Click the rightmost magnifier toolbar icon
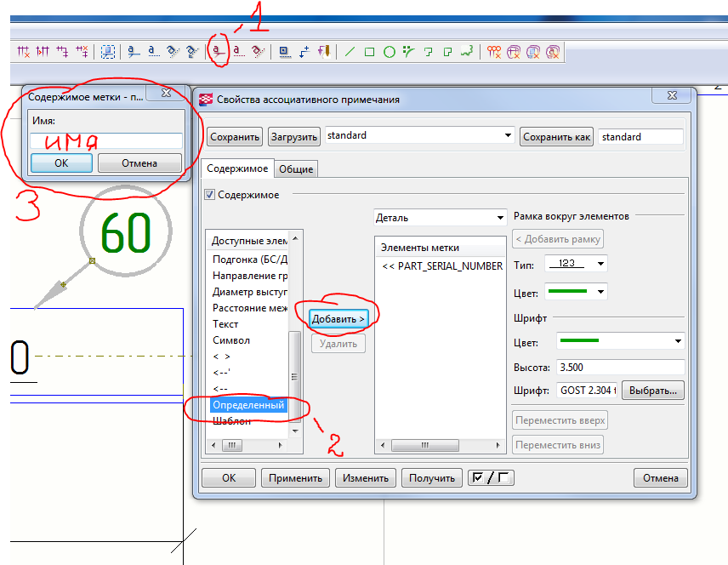 click(x=553, y=52)
